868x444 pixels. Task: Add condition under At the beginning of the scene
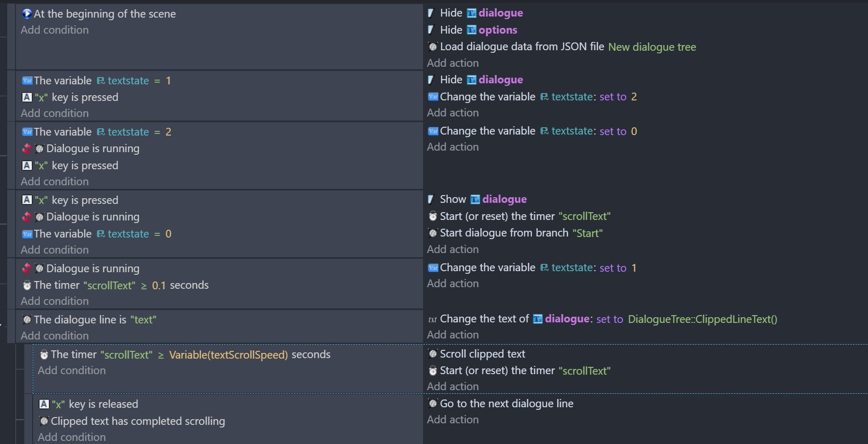coord(55,30)
